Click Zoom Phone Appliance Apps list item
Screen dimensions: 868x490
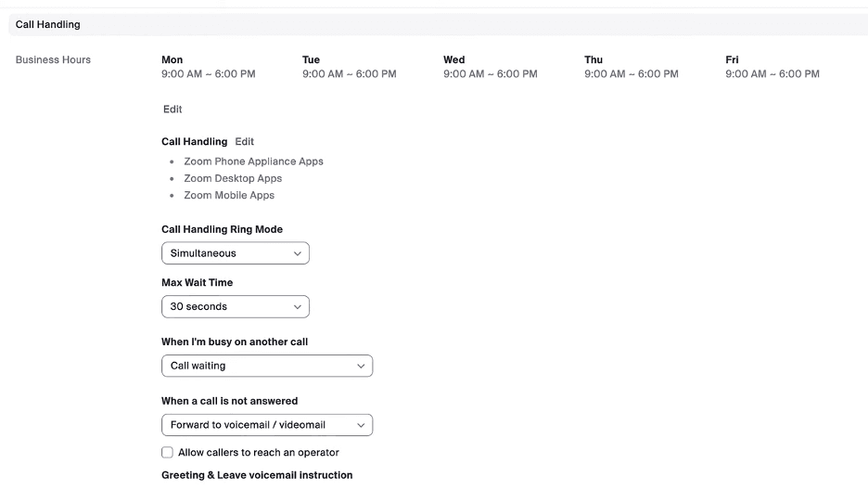253,161
